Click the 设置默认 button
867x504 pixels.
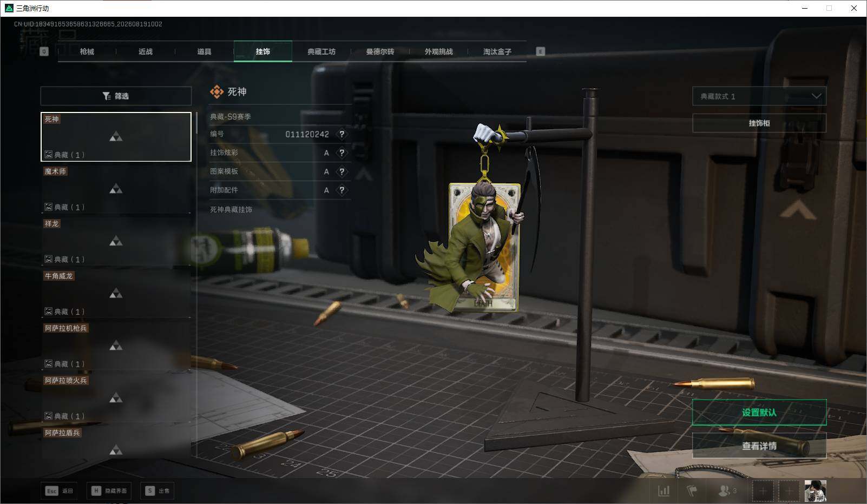(759, 413)
